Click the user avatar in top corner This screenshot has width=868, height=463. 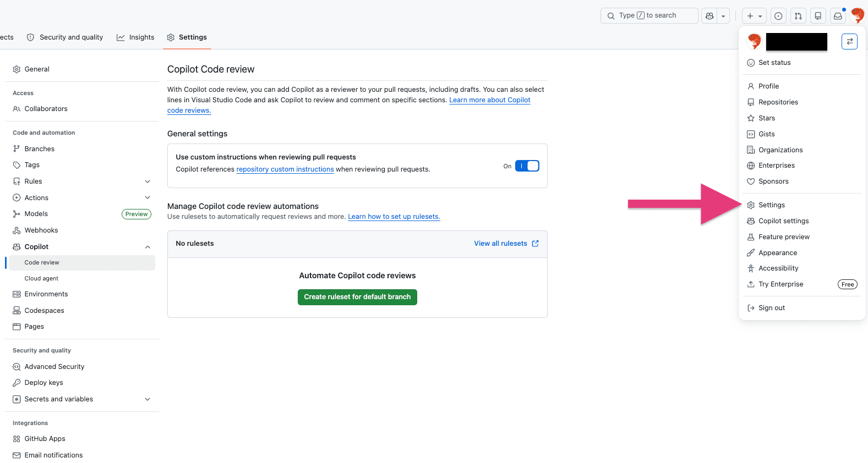[x=857, y=15]
